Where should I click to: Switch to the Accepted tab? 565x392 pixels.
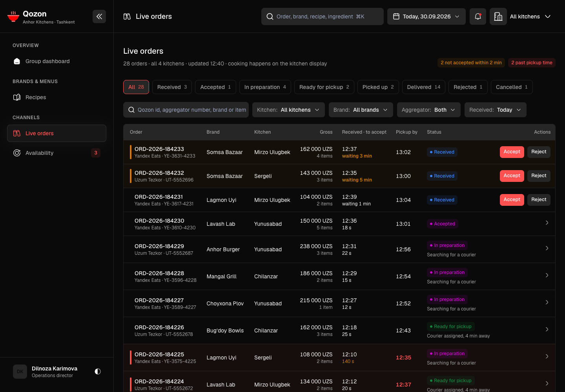point(215,87)
